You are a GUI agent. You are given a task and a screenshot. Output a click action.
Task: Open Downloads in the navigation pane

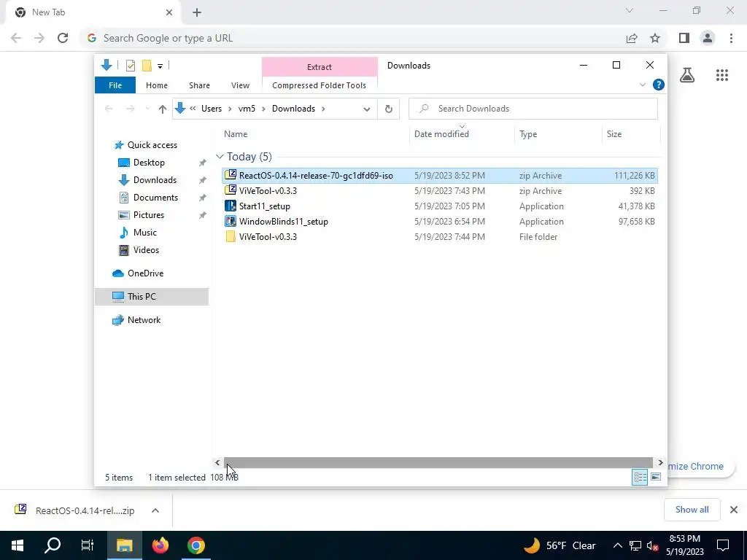155,180
